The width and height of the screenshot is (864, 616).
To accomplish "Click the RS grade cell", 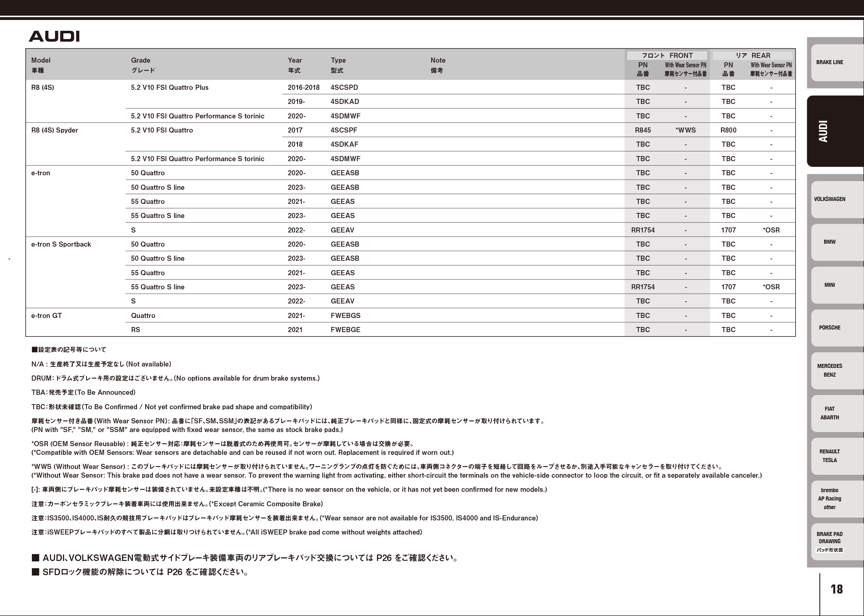I will tap(135, 330).
